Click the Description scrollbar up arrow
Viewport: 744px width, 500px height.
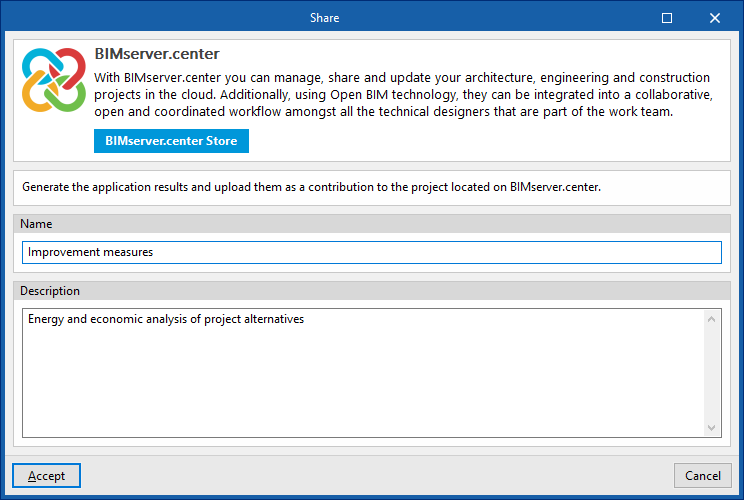(x=712, y=319)
